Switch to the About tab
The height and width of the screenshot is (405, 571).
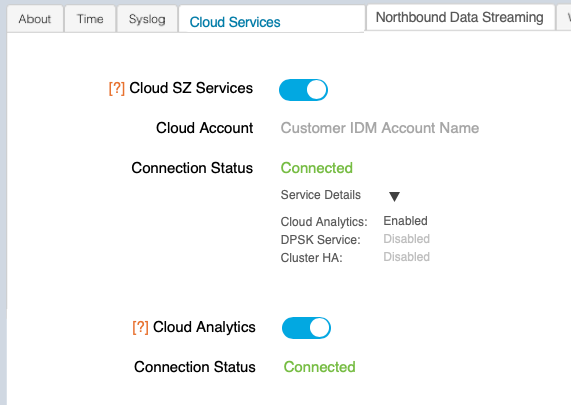(35, 19)
